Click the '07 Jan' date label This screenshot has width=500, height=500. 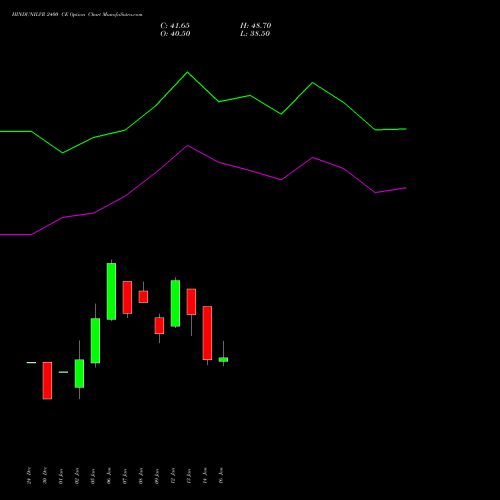(x=125, y=476)
